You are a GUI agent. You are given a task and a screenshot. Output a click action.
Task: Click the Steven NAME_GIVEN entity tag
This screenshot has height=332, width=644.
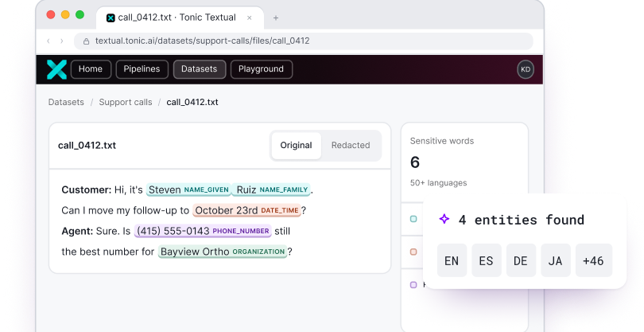[x=188, y=189]
